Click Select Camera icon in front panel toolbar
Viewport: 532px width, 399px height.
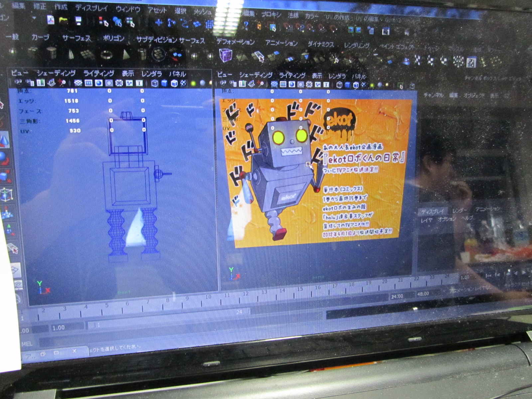(x=19, y=82)
